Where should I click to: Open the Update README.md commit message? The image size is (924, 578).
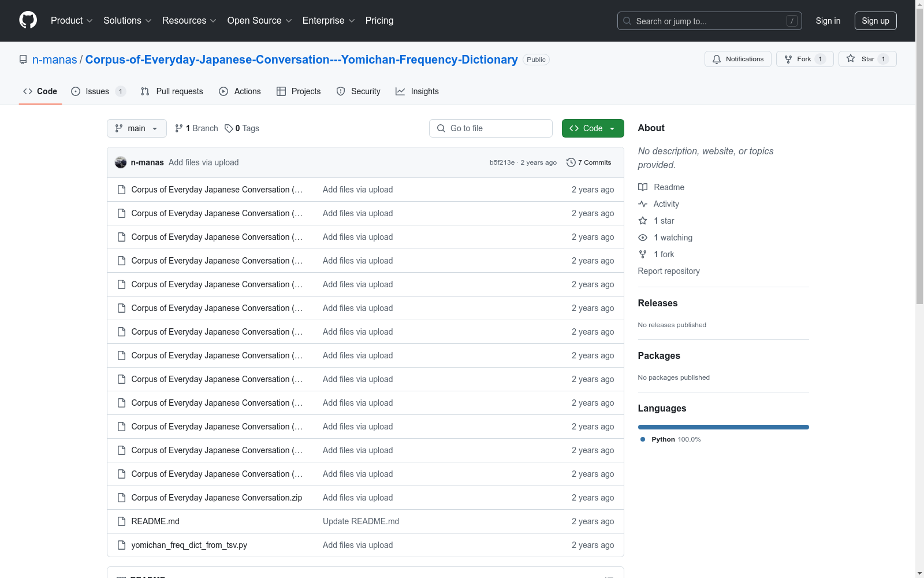coord(361,521)
